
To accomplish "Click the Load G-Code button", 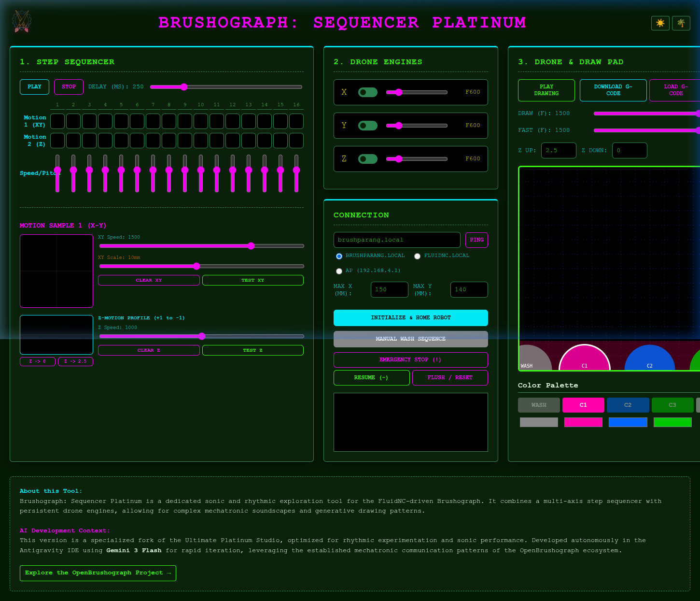I will tap(675, 90).
